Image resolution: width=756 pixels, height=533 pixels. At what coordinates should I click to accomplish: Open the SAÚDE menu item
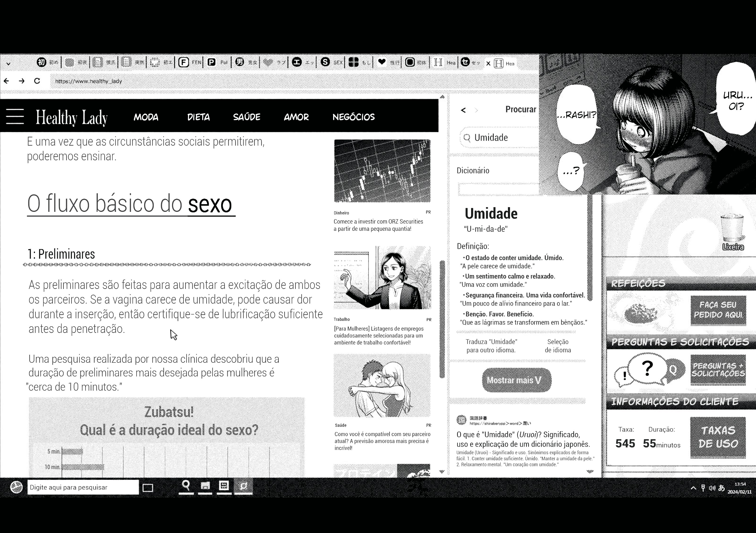point(247,117)
